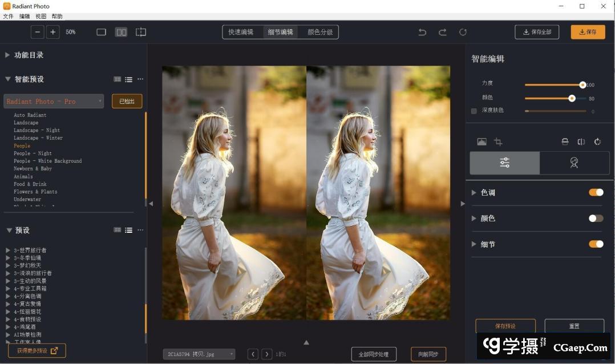This screenshot has height=364, width=615.
Task: Open the Radiant Photo - Pro dropdown
Action: pos(54,101)
